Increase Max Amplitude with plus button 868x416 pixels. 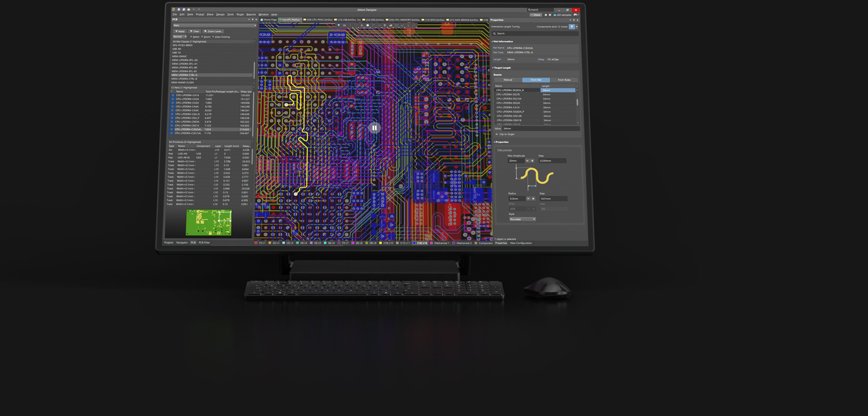coord(532,161)
